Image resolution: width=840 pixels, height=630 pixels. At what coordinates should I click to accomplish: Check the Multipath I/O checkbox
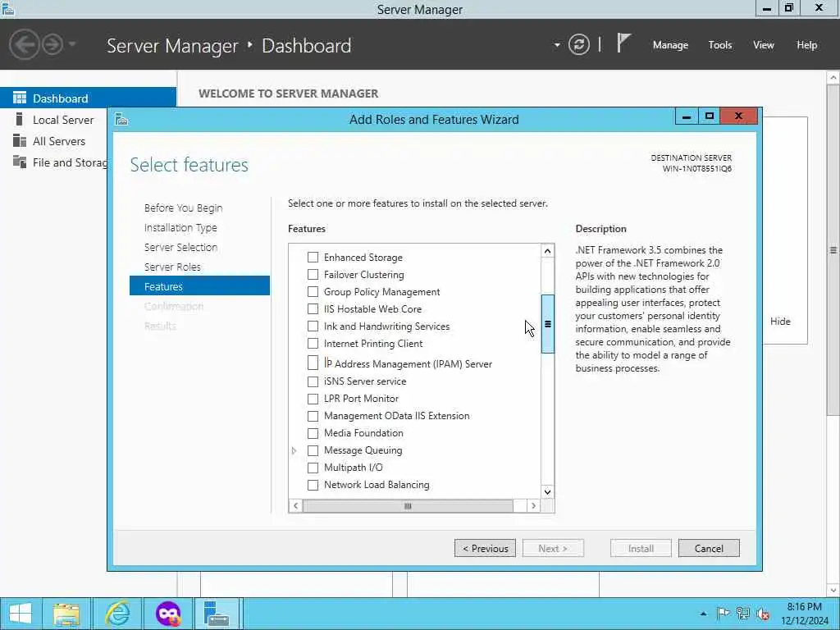click(313, 468)
